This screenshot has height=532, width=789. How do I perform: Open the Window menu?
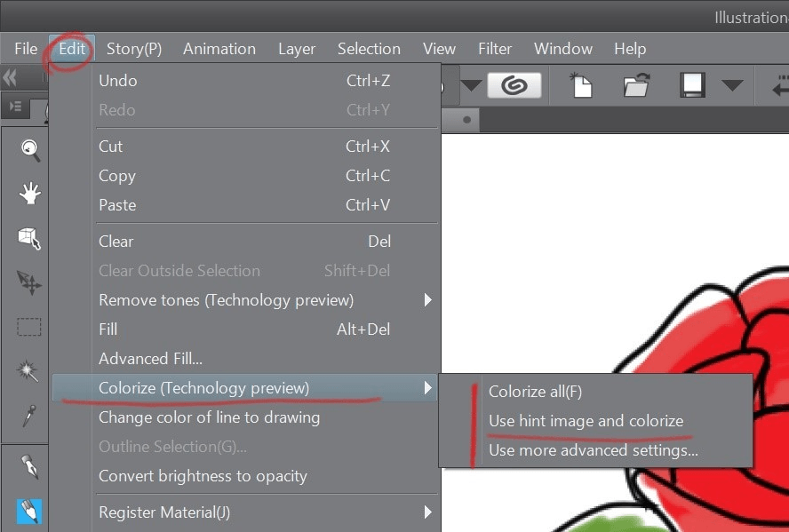pos(563,49)
